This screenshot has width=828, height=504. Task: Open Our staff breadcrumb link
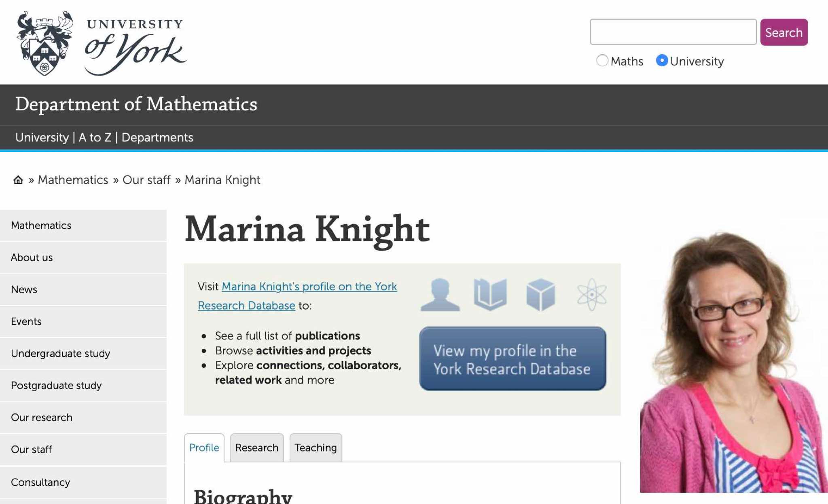point(146,180)
